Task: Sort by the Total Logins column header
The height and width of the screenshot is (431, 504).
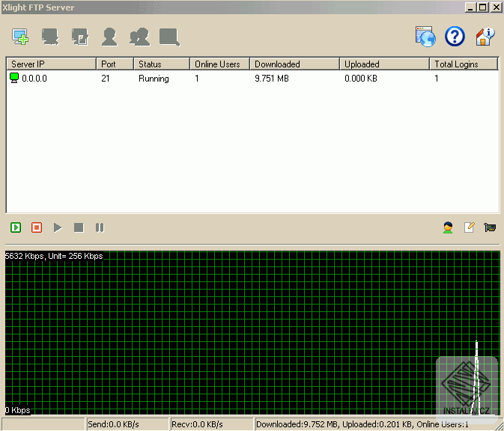Action: click(464, 64)
